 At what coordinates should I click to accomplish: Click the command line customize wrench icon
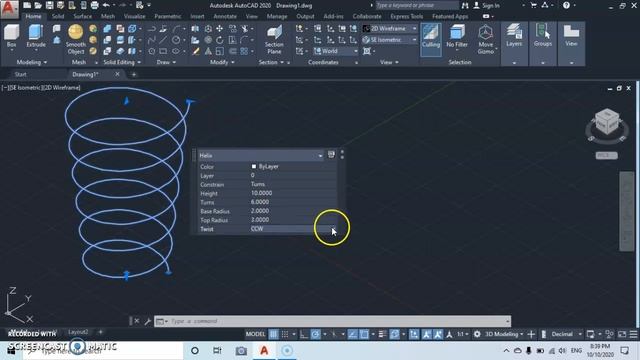pos(147,321)
